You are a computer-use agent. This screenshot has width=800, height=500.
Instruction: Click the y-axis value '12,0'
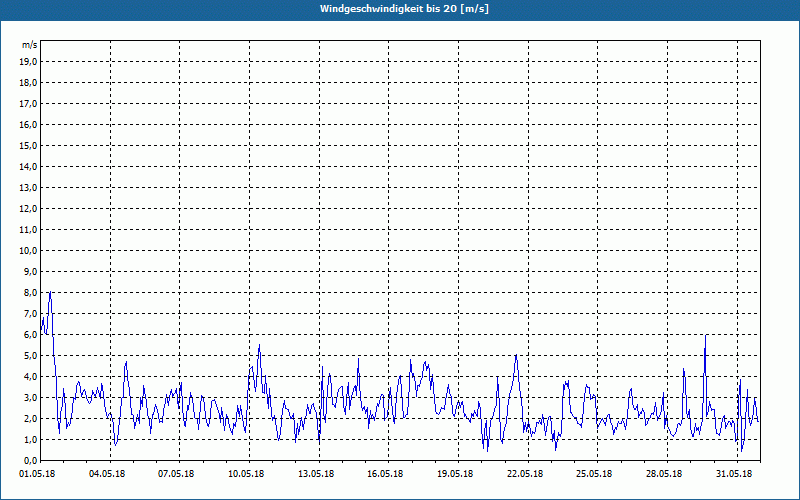28,209
